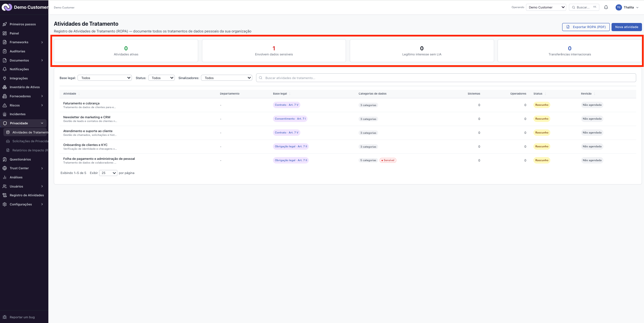Viewport: 644px width, 323px height.
Task: Click the Primeiros passos rocket icon
Action: click(5, 24)
